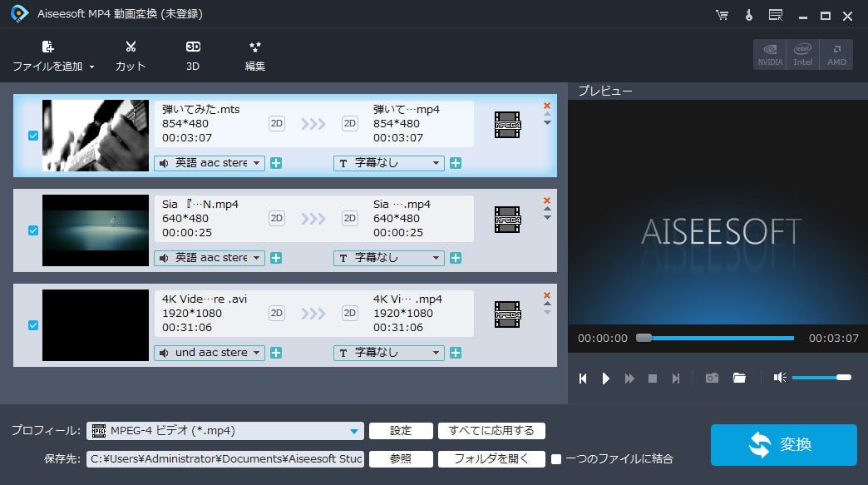Viewport: 868px width, 485px height.
Task: Click the 設定 settings button
Action: coord(401,431)
